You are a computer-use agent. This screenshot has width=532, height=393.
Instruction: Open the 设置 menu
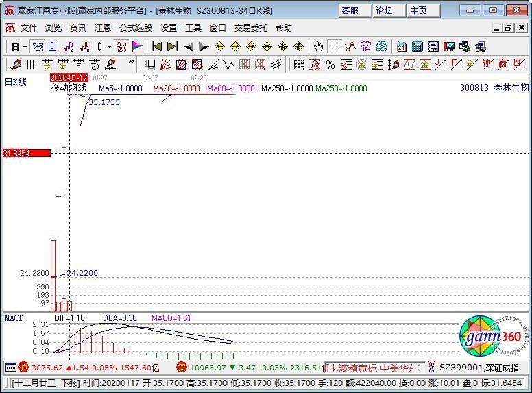click(169, 28)
